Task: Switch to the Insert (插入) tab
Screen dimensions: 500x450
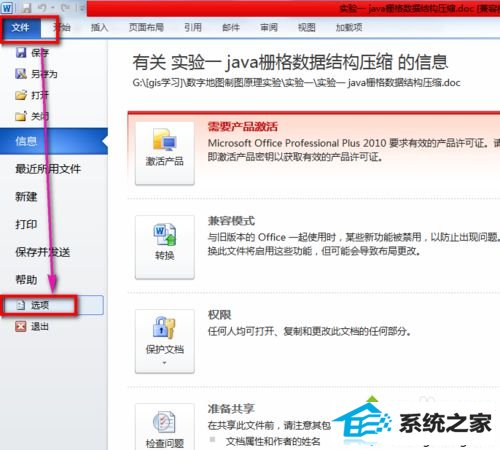Action: tap(100, 27)
